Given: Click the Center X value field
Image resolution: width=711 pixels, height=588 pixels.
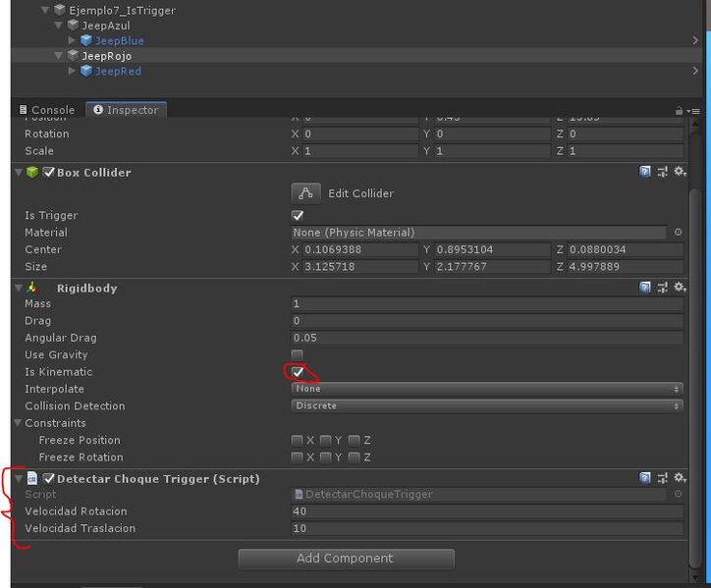Looking at the screenshot, I should [x=360, y=249].
